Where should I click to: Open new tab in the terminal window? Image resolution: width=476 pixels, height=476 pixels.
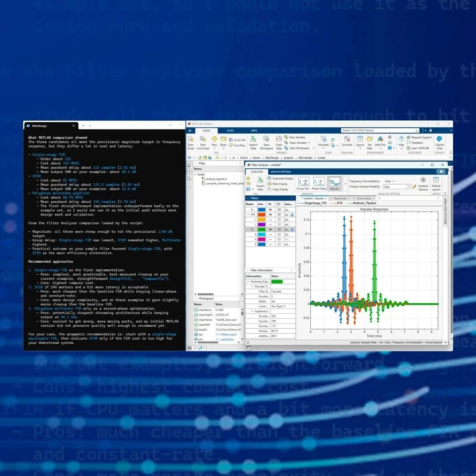pos(83,125)
